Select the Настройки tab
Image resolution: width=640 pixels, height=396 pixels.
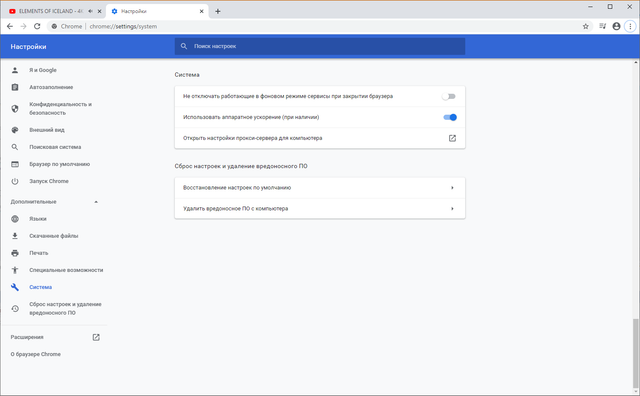pyautogui.click(x=157, y=11)
